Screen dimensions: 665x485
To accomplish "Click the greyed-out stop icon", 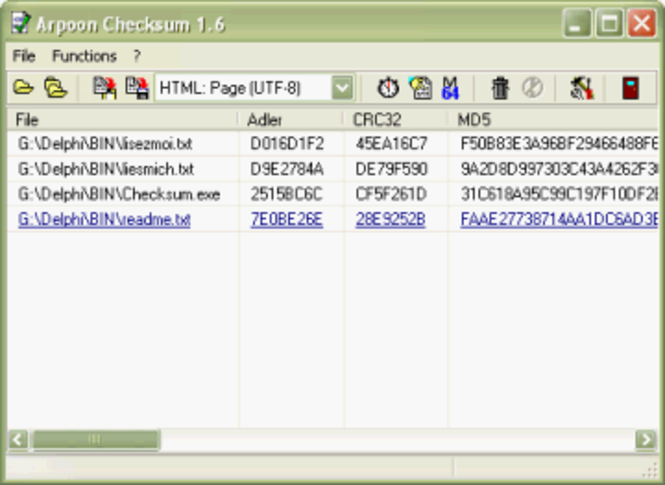I will 532,88.
